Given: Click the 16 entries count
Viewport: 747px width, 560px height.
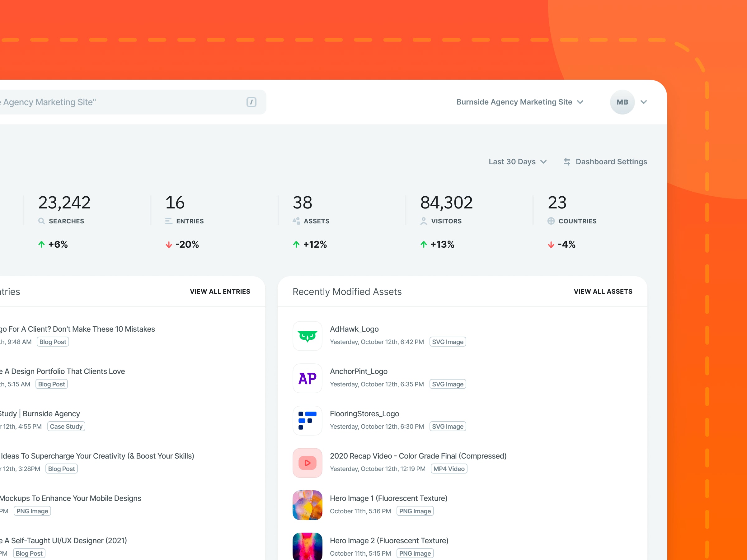Looking at the screenshot, I should click(175, 203).
